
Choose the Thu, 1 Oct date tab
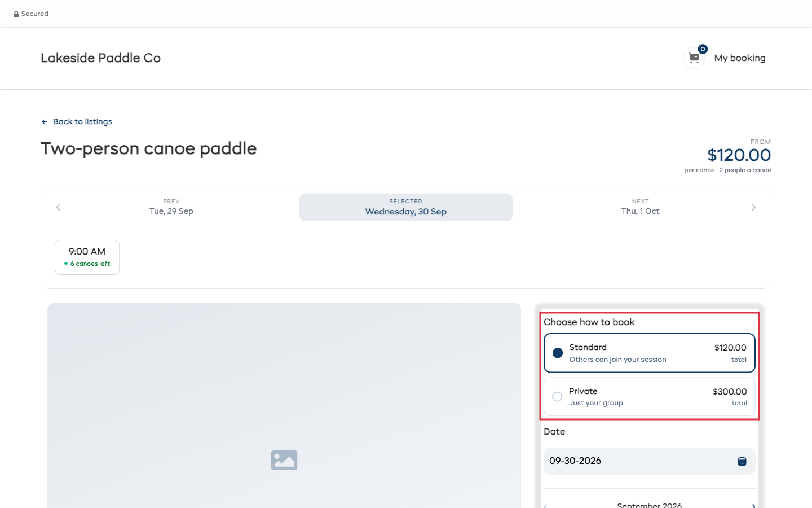[641, 207]
